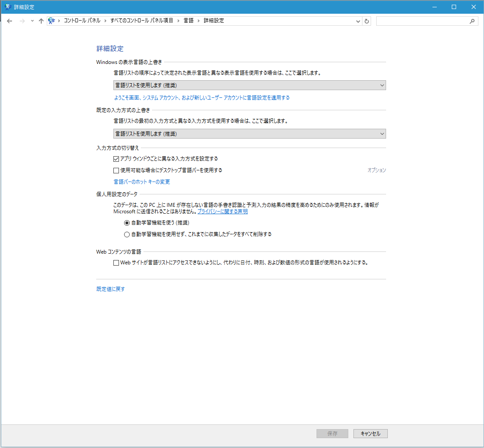Click the language icon in address bar
Image resolution: width=484 pixels, height=448 pixels.
(52, 21)
